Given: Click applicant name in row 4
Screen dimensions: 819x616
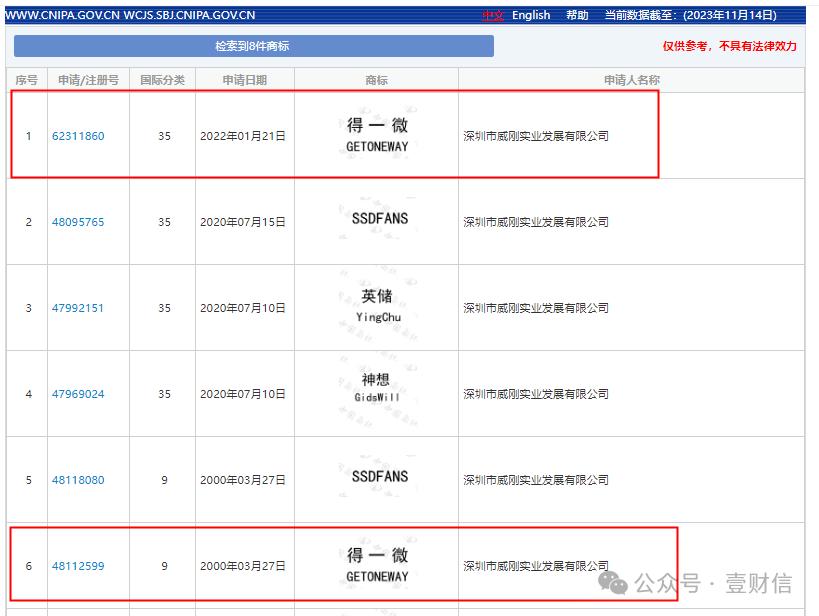Looking at the screenshot, I should click(536, 394).
